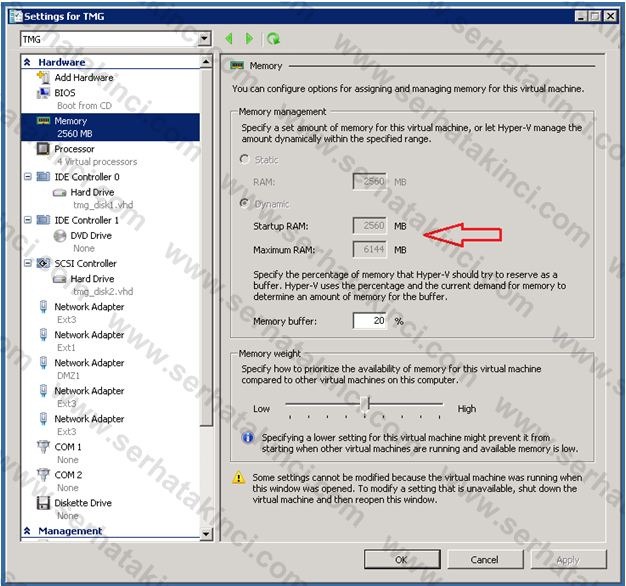
Task: Click the Startup RAM input field
Action: [x=370, y=226]
